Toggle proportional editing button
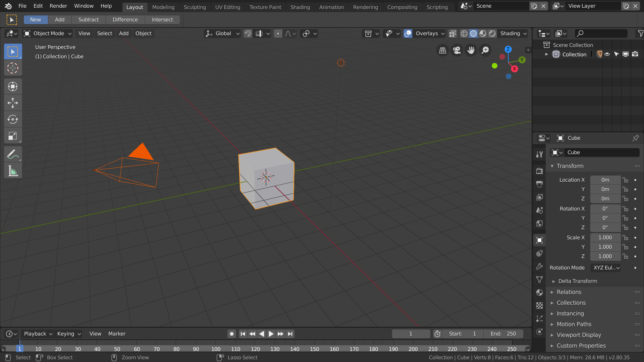644x362 pixels. [x=278, y=34]
